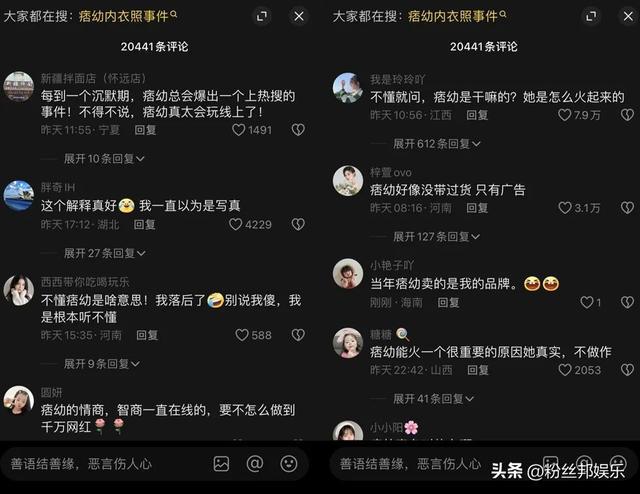The image size is (640, 494).
Task: Dislike the comment with 1491 likes
Action: pos(298,130)
